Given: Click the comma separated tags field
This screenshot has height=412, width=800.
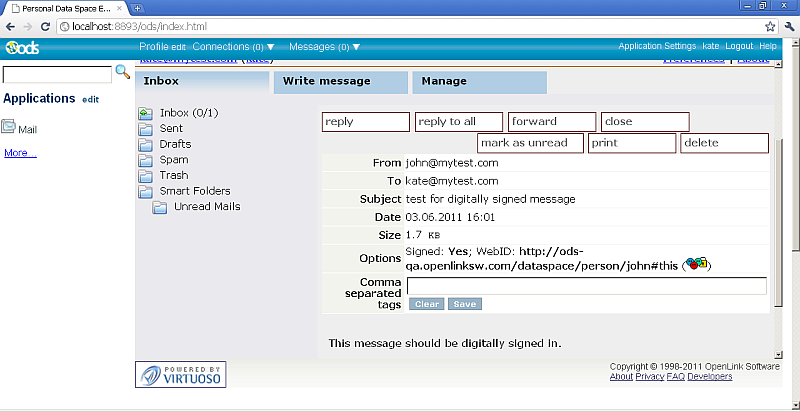Looking at the screenshot, I should coord(586,286).
